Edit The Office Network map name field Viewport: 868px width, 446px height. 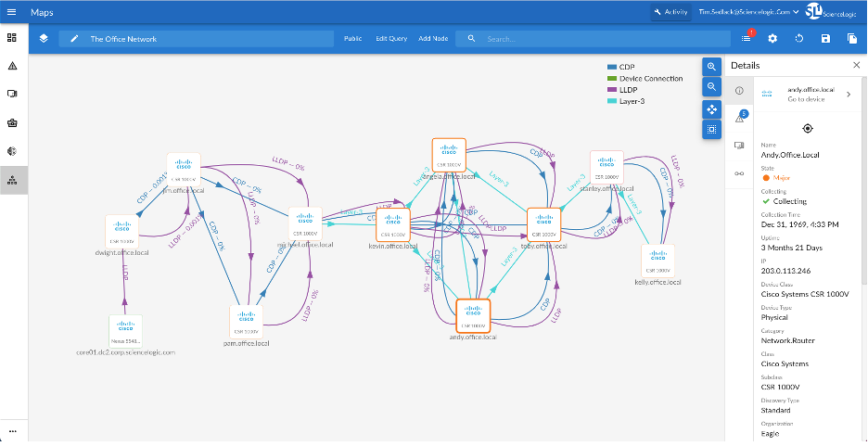coord(197,39)
